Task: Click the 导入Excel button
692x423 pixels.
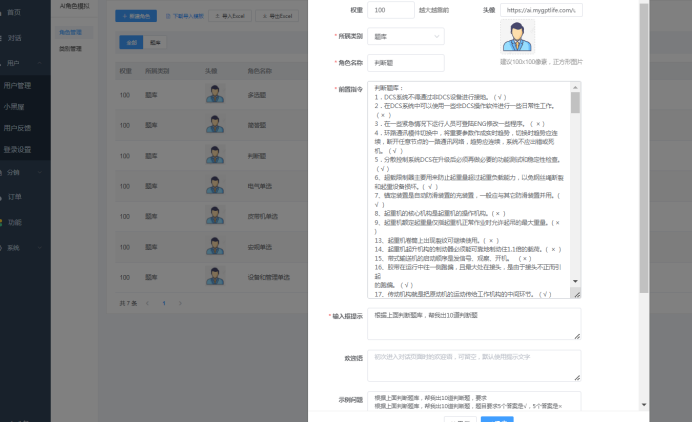Action: coord(230,16)
